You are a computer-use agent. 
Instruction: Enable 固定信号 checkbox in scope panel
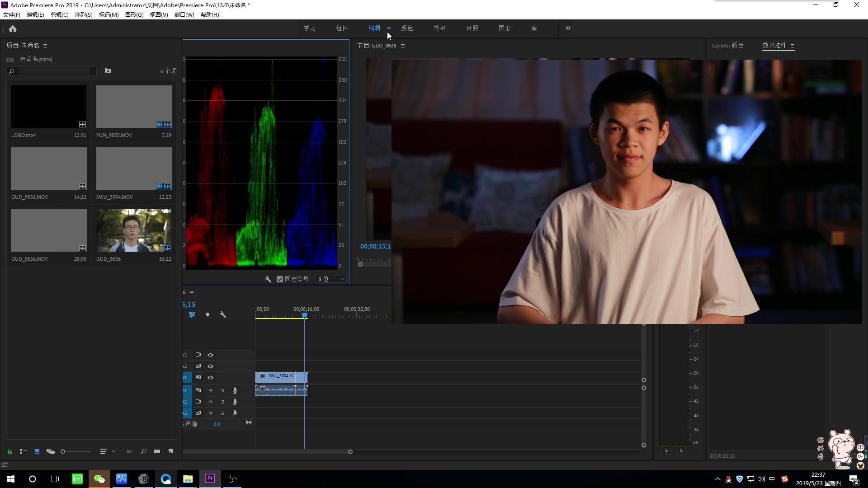click(280, 279)
